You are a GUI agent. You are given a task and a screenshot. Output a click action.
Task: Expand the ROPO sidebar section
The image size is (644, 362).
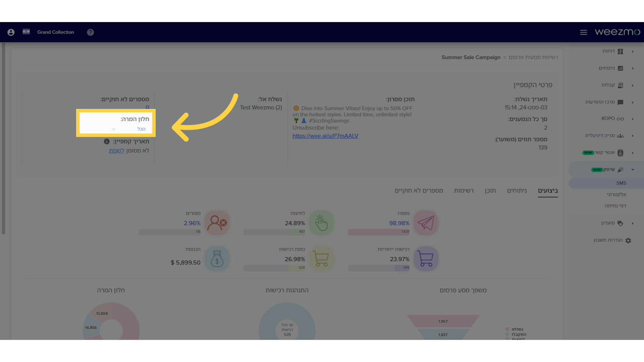633,119
